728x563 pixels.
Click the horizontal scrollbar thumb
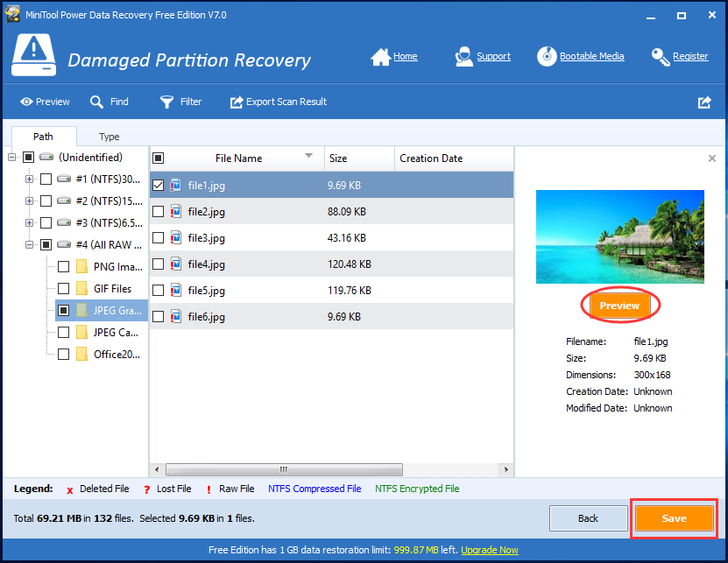[x=284, y=469]
